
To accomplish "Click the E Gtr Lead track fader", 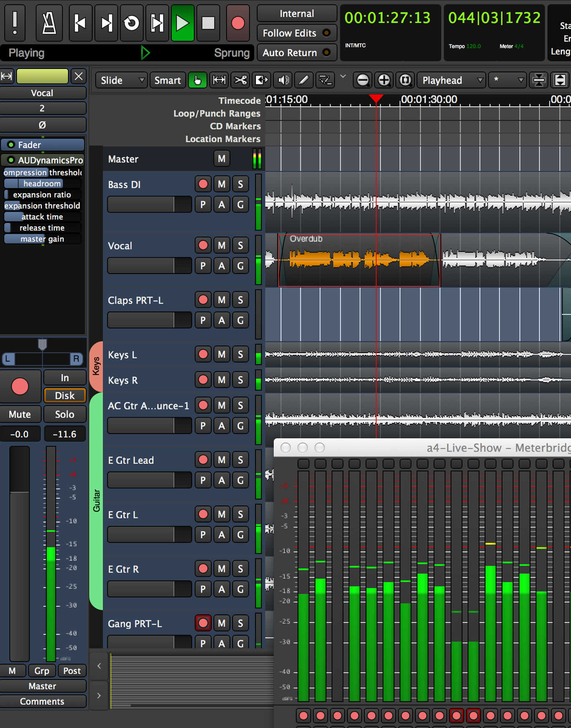I will pyautogui.click(x=149, y=480).
